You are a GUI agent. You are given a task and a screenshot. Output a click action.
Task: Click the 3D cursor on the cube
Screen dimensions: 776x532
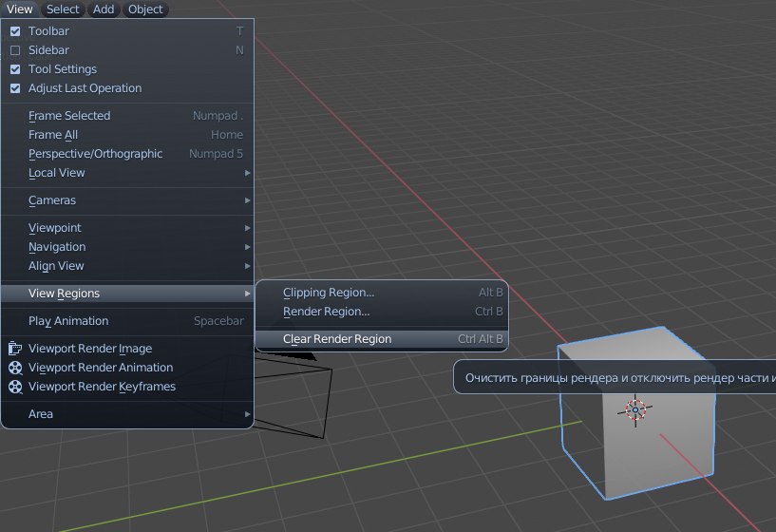[635, 409]
